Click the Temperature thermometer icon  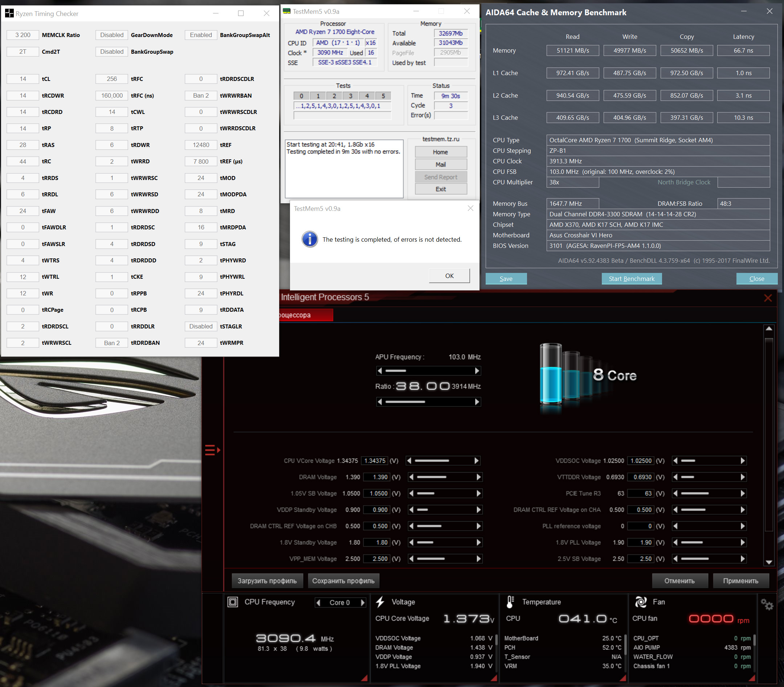click(x=510, y=602)
